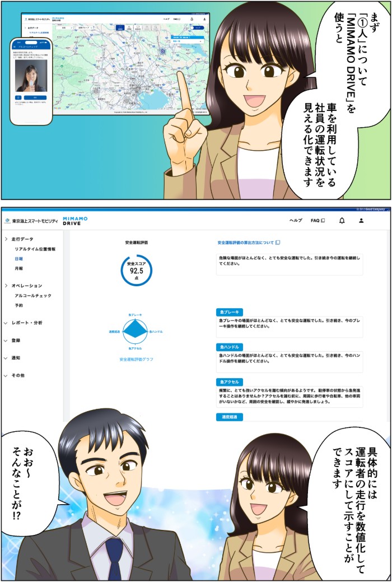The height and width of the screenshot is (582, 392).
Task: Open アルコールチェック in the sidebar
Action: [33, 295]
